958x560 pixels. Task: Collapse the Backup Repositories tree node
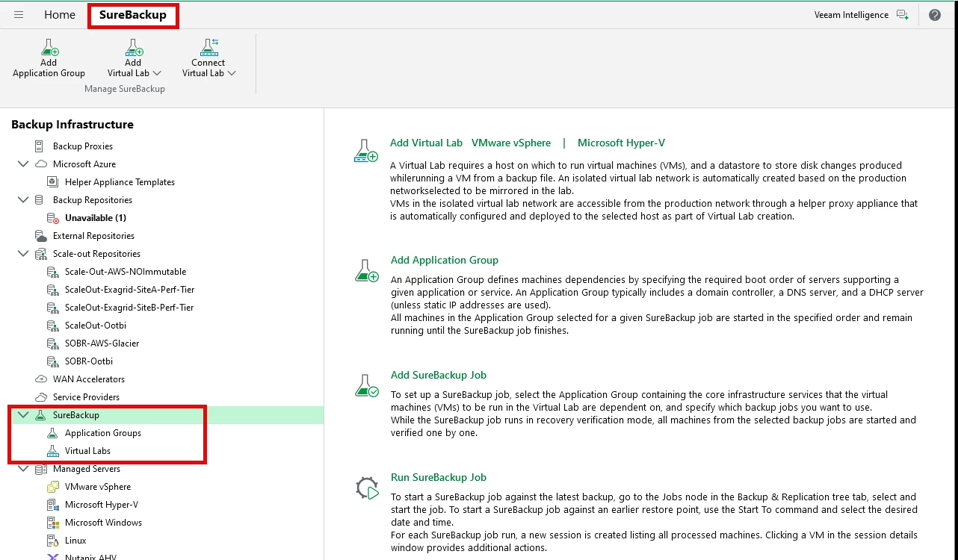point(23,200)
